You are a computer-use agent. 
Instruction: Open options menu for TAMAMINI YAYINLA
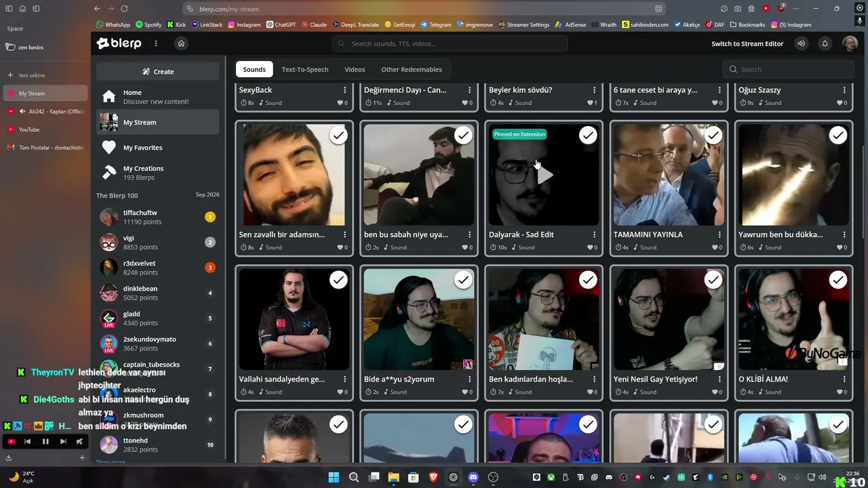[719, 235]
